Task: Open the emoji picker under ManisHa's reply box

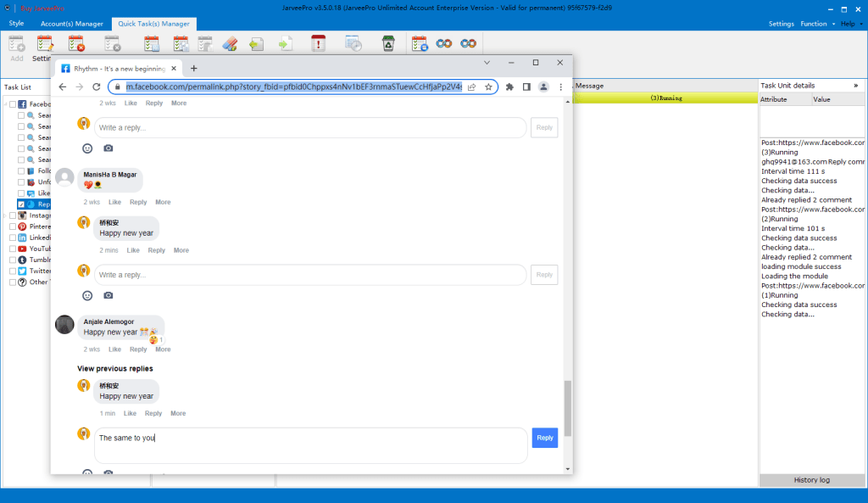Action: click(x=87, y=295)
